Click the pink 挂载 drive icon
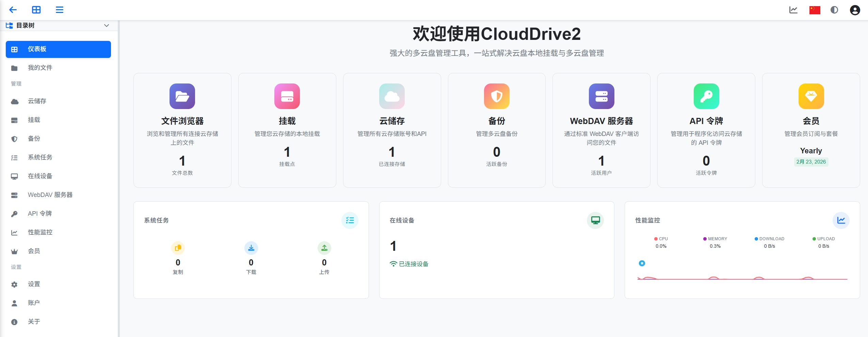The width and height of the screenshot is (868, 337). pos(287,96)
